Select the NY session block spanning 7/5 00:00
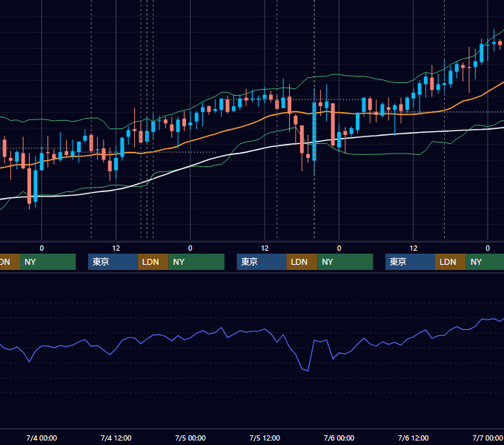The height and width of the screenshot is (445, 504). 196,262
